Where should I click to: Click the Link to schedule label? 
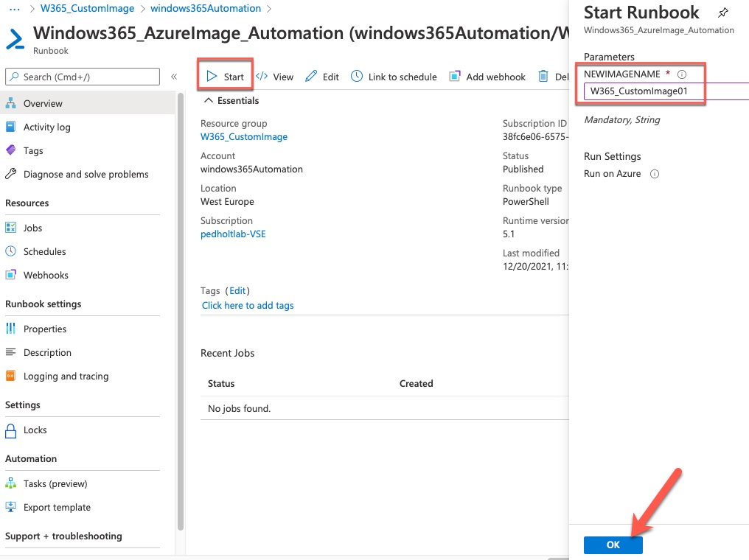click(403, 77)
